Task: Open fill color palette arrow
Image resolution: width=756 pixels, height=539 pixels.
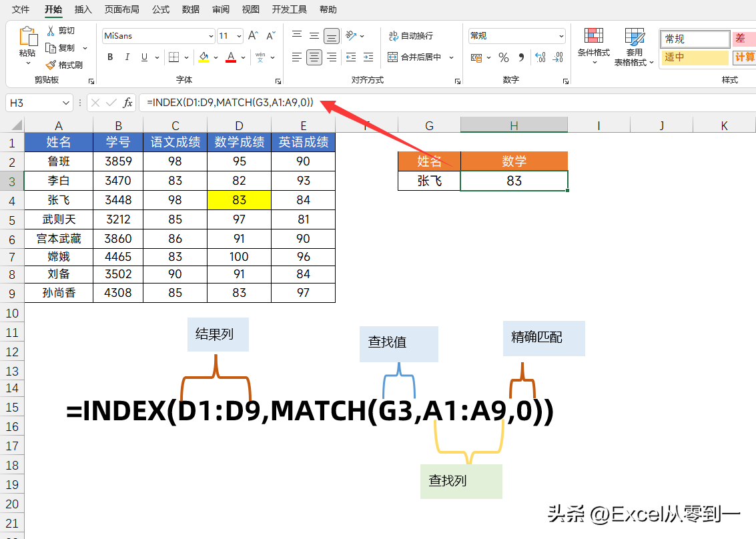Action: (216, 57)
